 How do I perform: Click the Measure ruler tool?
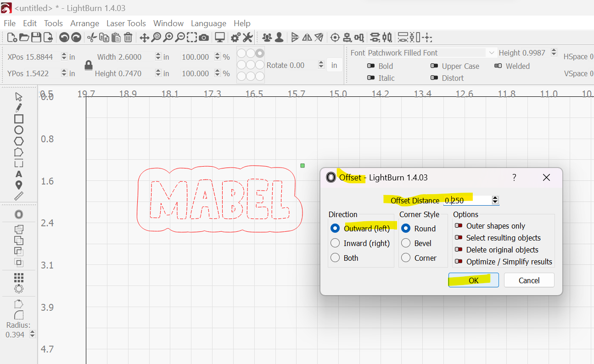tap(19, 196)
